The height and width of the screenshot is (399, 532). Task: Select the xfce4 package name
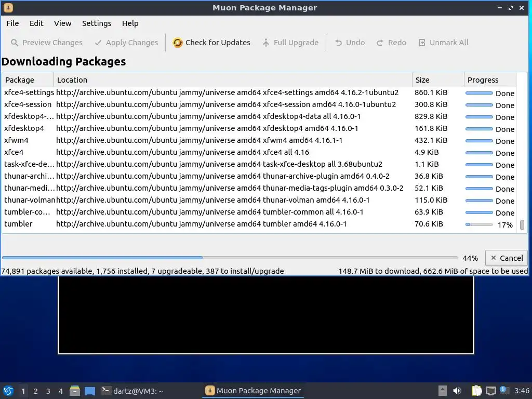[14, 152]
